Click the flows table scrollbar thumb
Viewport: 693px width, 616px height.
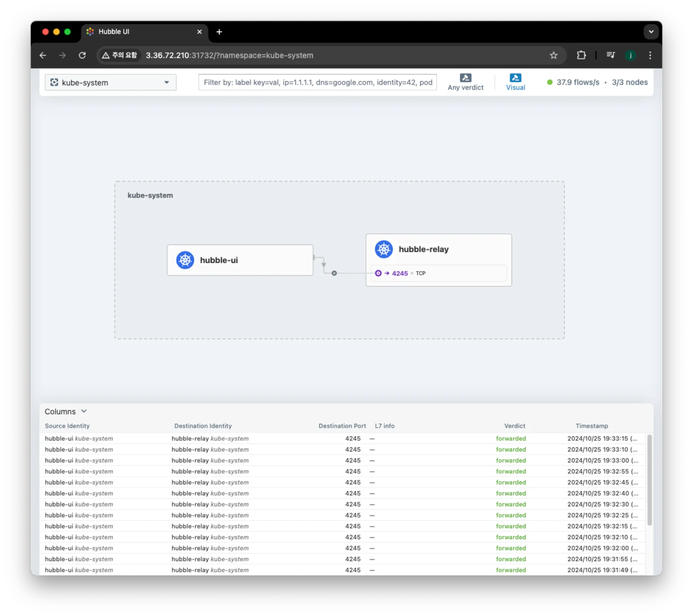[x=649, y=480]
